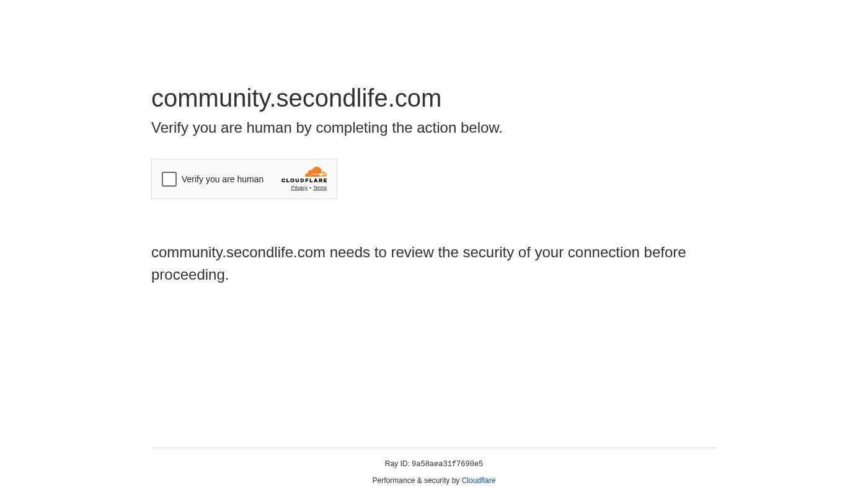Image resolution: width=868 pixels, height=496 pixels.
Task: Click 'community.secondlife.com' at the paragraph start
Action: [x=238, y=252]
